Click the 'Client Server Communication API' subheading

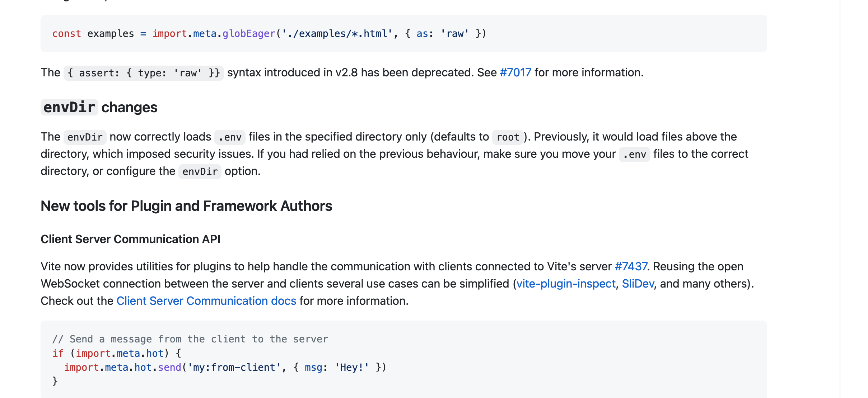tap(130, 239)
